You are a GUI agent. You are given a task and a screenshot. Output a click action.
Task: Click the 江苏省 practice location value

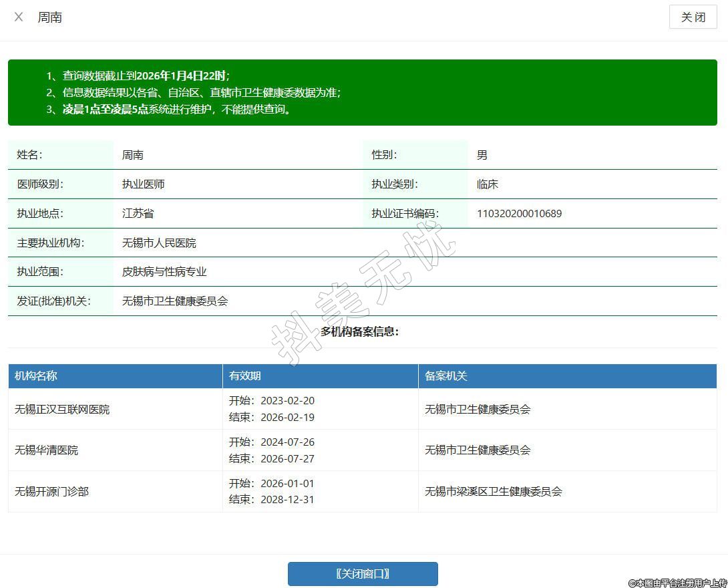coord(138,214)
